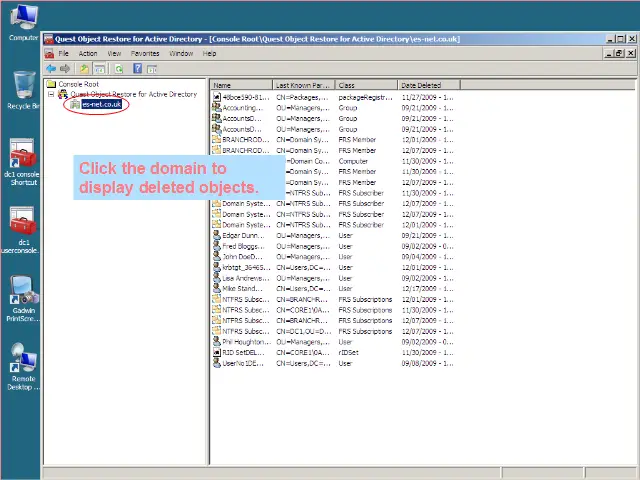This screenshot has width=640, height=480.
Task: Select the dc1 userconsole desktop icon
Action: click(22, 230)
